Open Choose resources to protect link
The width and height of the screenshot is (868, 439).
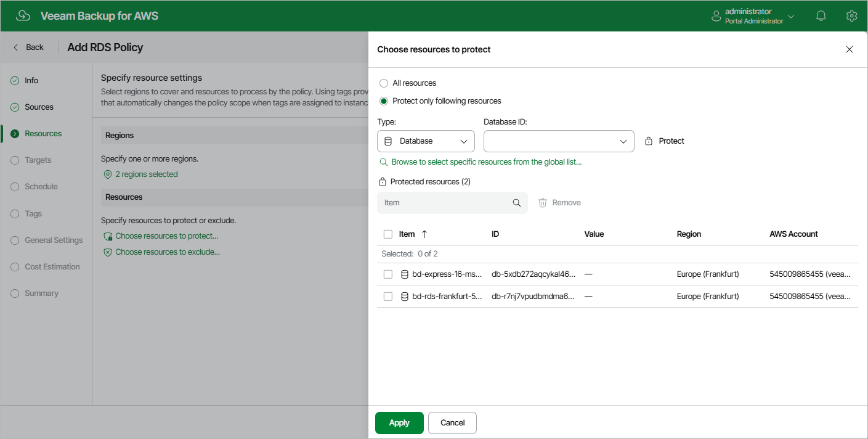[x=167, y=236]
